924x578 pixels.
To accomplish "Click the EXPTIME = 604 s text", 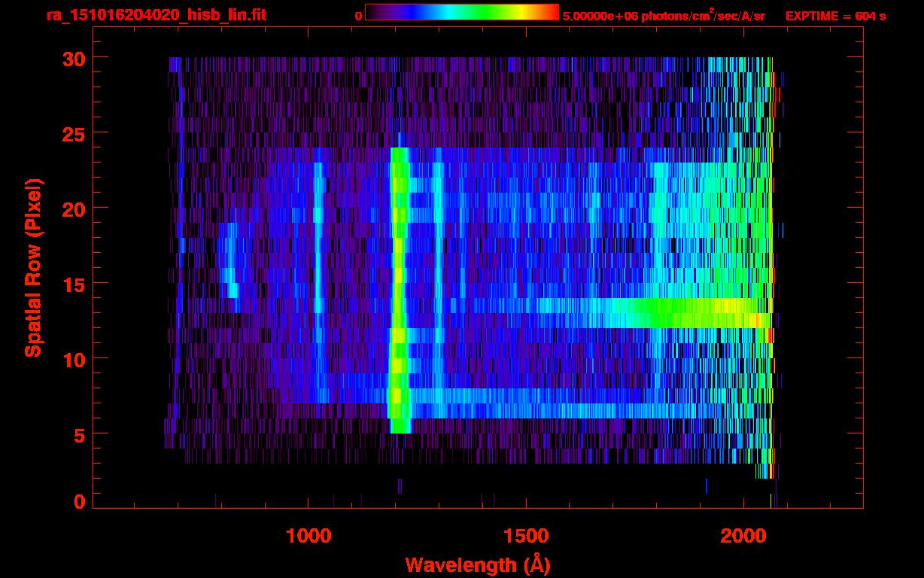I will pos(835,16).
